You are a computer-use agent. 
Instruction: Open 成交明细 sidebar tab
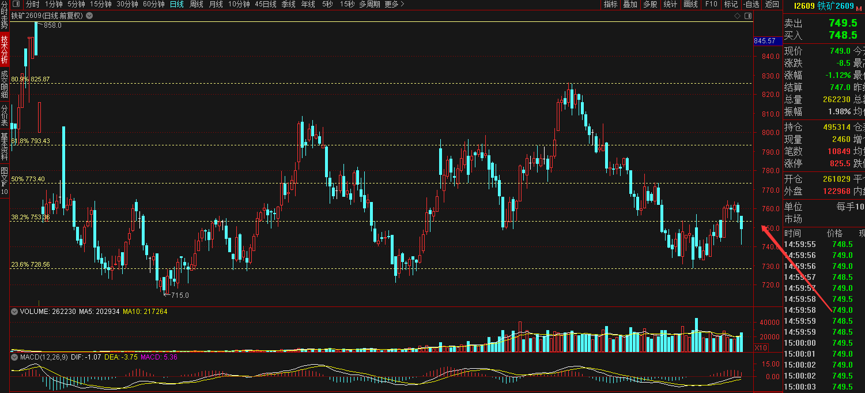4,83
